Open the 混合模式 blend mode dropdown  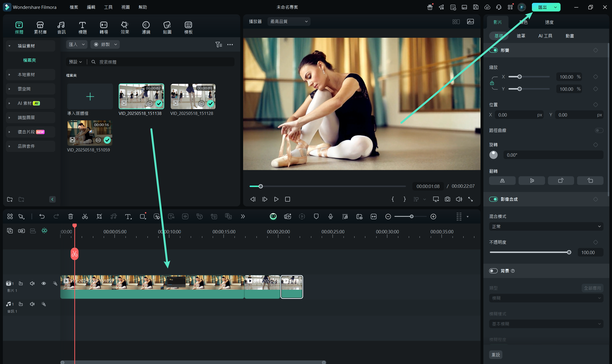click(546, 226)
